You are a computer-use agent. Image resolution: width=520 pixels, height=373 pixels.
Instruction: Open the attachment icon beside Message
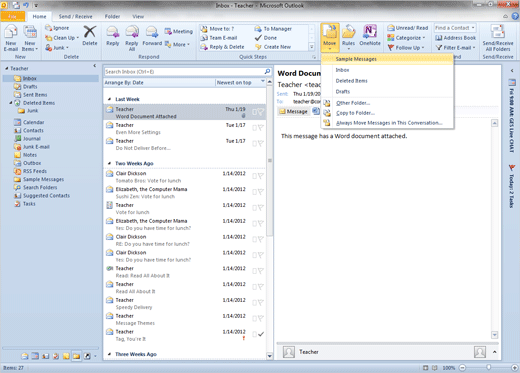(316, 111)
